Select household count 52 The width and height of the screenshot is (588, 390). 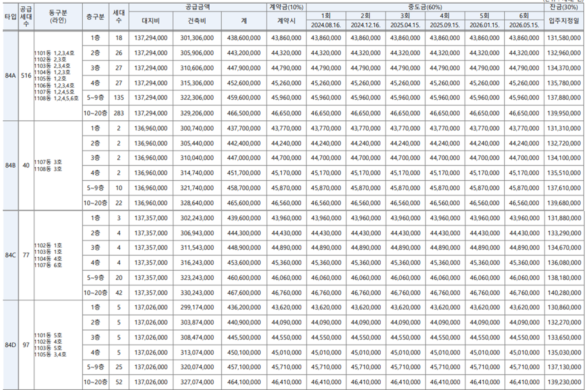(118, 382)
